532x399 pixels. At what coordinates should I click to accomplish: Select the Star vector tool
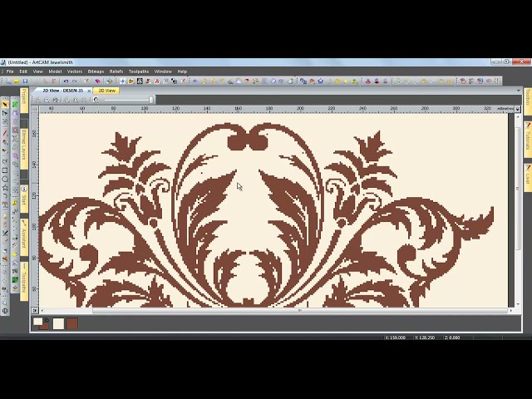5,188
